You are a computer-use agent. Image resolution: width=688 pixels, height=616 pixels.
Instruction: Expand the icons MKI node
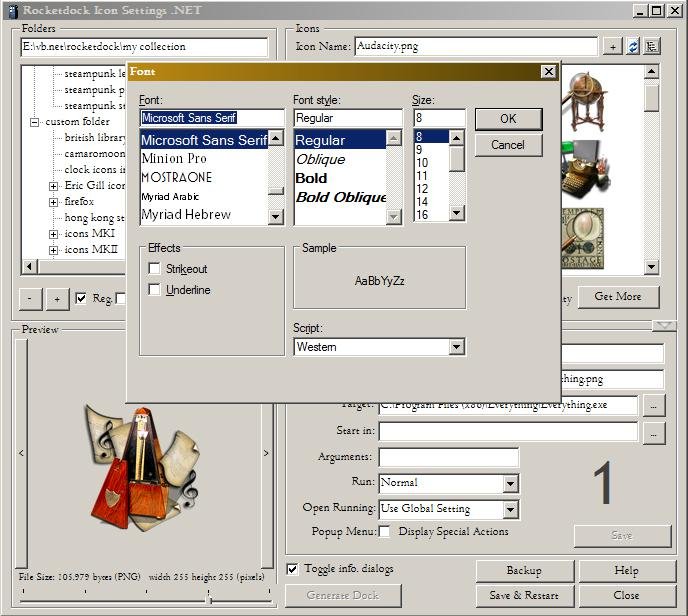point(53,234)
